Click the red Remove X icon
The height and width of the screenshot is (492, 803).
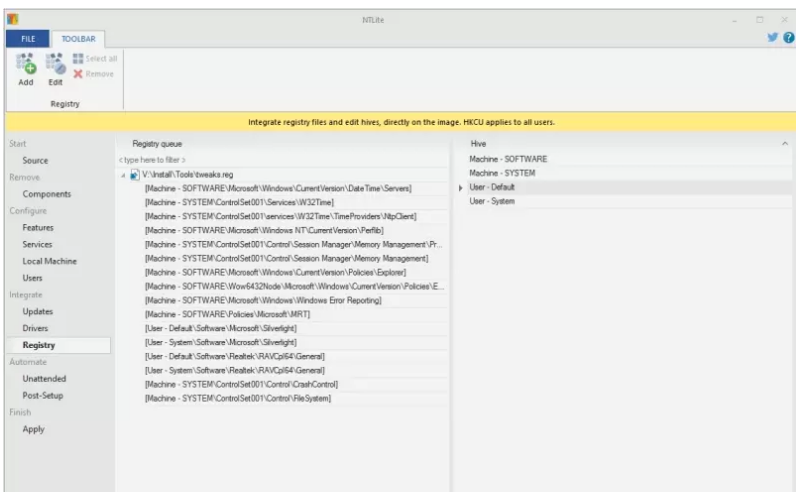[78, 74]
